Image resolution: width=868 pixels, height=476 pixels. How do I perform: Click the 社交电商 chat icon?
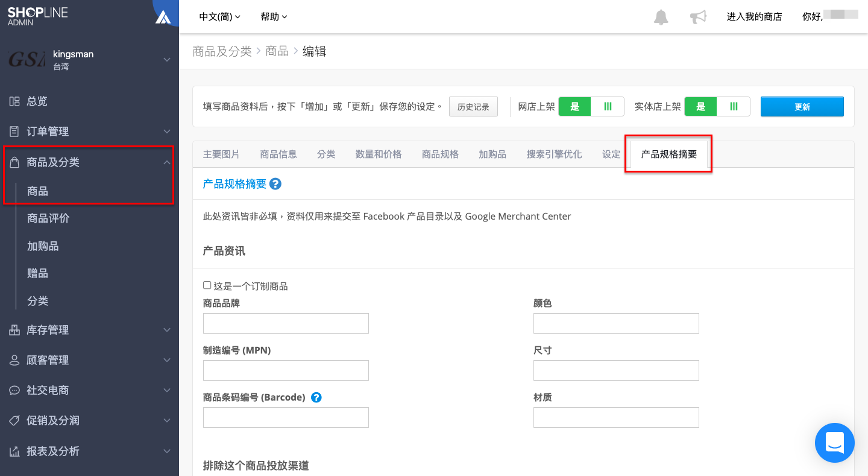14,390
